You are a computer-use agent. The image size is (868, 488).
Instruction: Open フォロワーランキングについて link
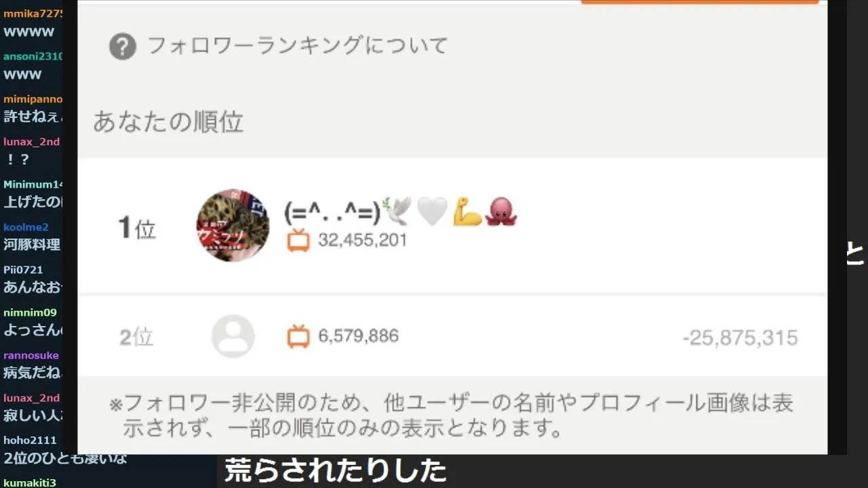pyautogui.click(x=298, y=46)
